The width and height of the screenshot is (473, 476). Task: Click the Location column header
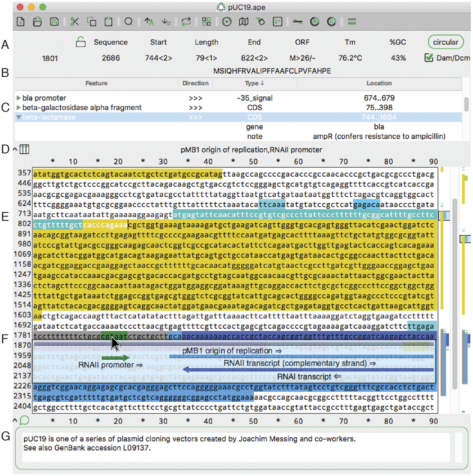379,83
